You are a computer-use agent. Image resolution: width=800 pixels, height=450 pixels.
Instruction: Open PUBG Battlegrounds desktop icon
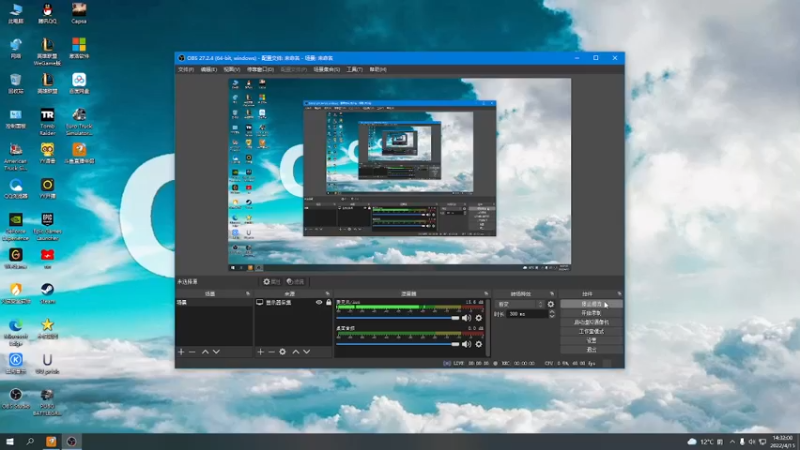47,402
